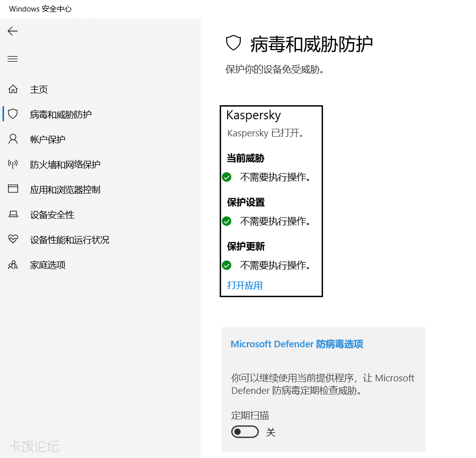Select 家庭选项 from the navigation list
Viewport: 476px width, 458px height.
(48, 265)
